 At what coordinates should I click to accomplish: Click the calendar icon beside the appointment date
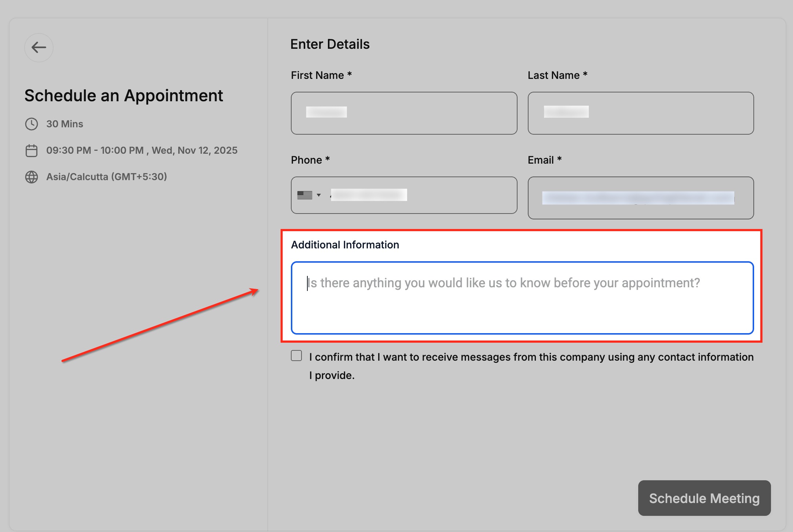pyautogui.click(x=32, y=150)
